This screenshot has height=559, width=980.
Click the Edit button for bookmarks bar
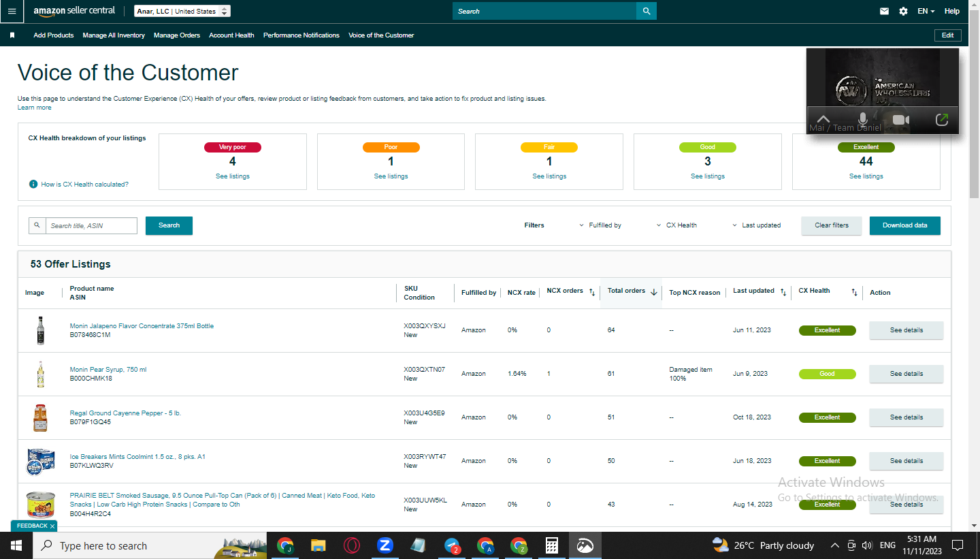pos(947,35)
